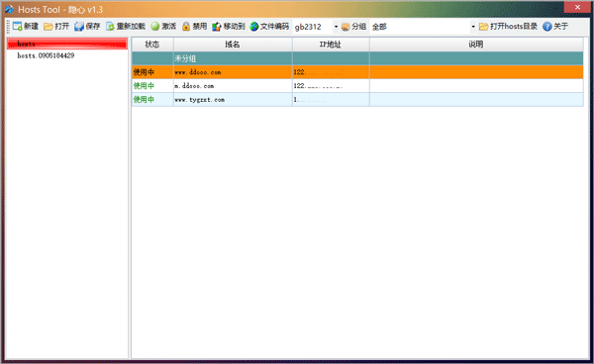Open hosts folder via 打开hosts目录

508,26
